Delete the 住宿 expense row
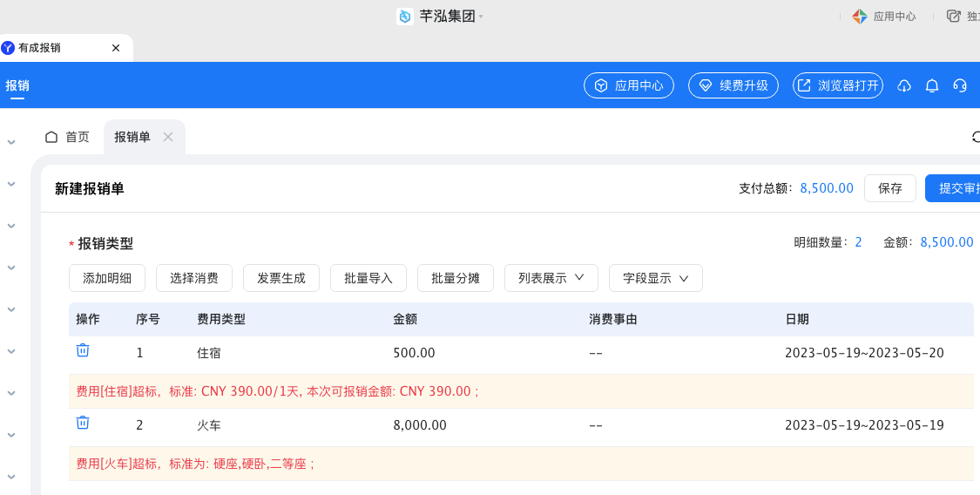This screenshot has width=980, height=495. click(x=83, y=350)
